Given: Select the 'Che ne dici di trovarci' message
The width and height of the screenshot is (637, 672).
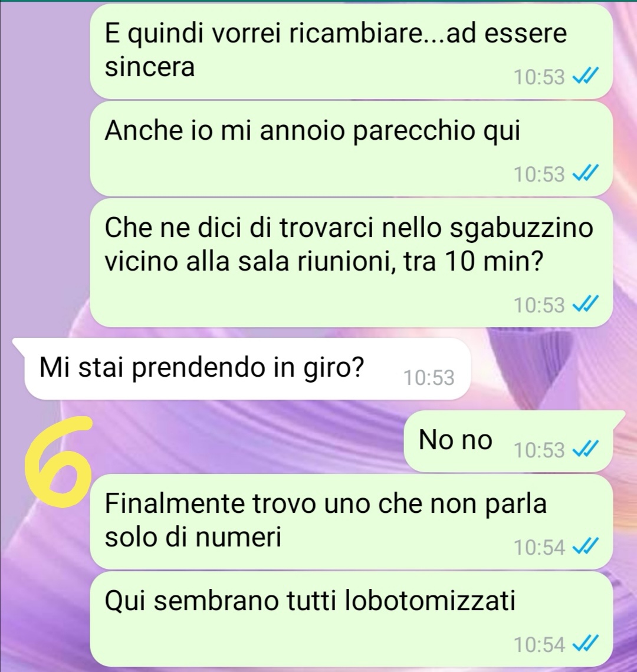Looking at the screenshot, I should (352, 263).
